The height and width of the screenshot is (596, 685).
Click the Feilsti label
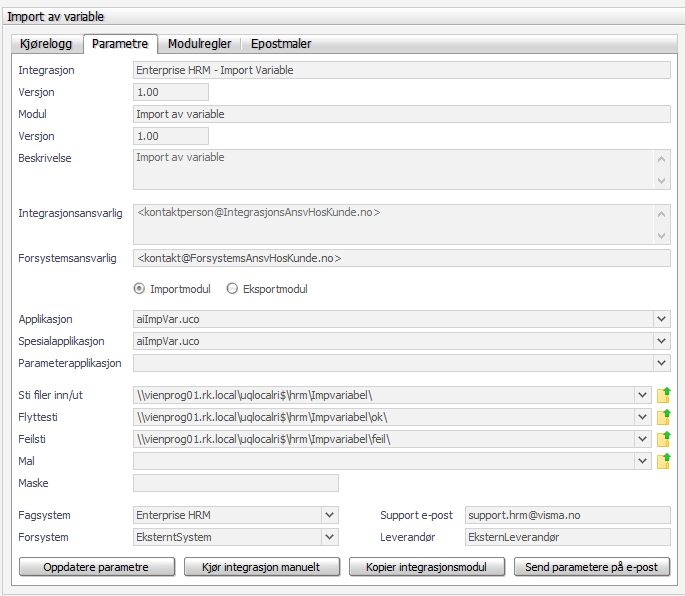click(32, 439)
